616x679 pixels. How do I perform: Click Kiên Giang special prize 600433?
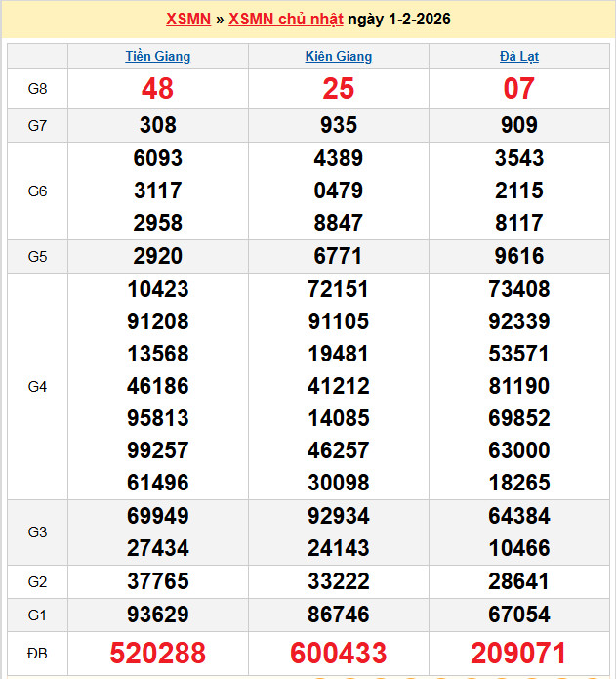click(x=339, y=653)
